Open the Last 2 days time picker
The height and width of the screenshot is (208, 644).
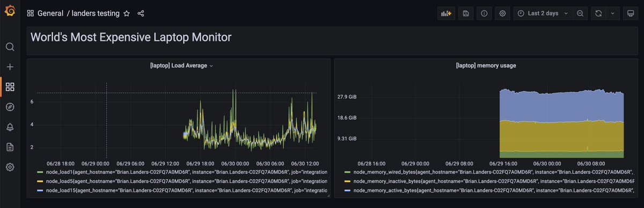point(543,13)
